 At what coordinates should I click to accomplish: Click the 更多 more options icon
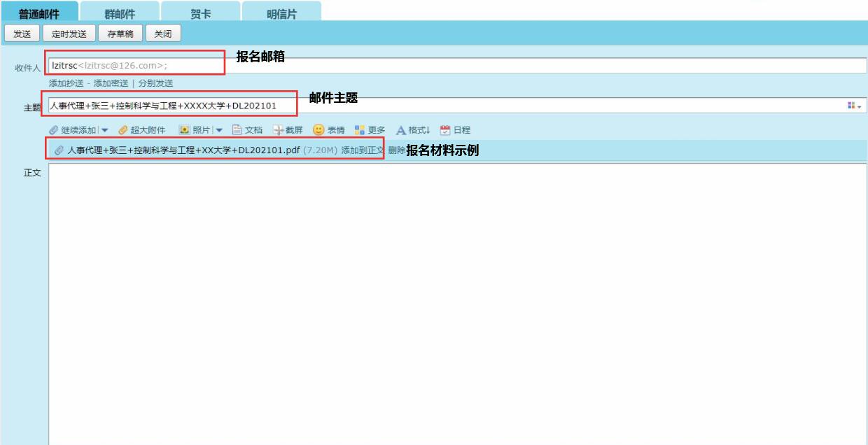point(360,130)
